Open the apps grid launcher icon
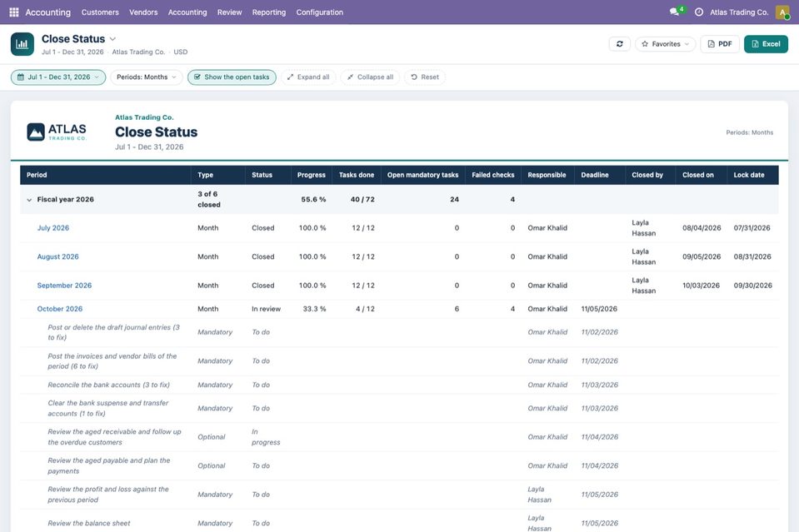The image size is (799, 532). click(x=14, y=12)
